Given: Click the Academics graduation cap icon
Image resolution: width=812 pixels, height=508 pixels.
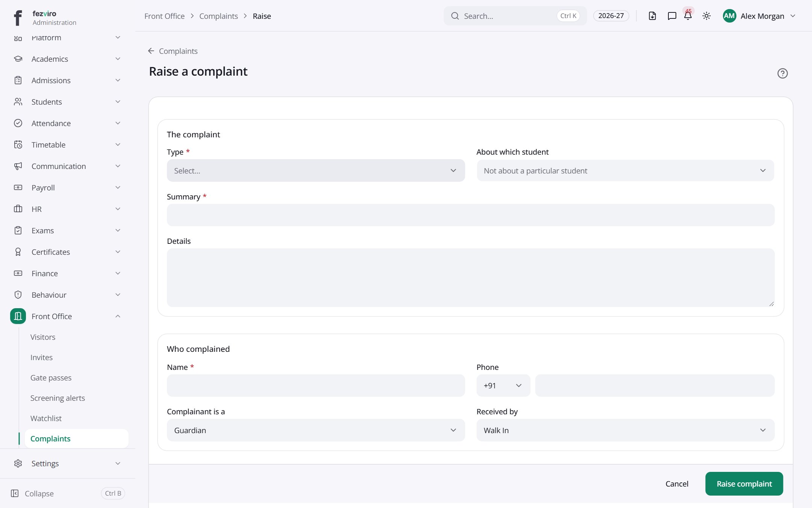Looking at the screenshot, I should [18, 59].
